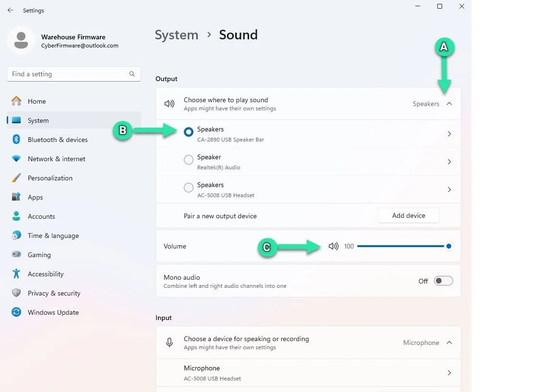553x392 pixels.
Task: Collapse the Microphone input device list
Action: (x=449, y=343)
